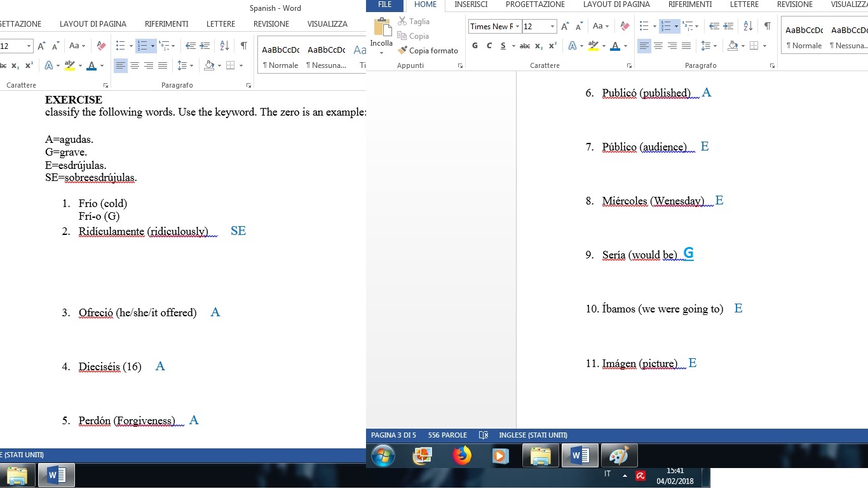Viewport: 868px width, 489px height.
Task: Switch to INSERISCI tab in front window
Action: (471, 4)
